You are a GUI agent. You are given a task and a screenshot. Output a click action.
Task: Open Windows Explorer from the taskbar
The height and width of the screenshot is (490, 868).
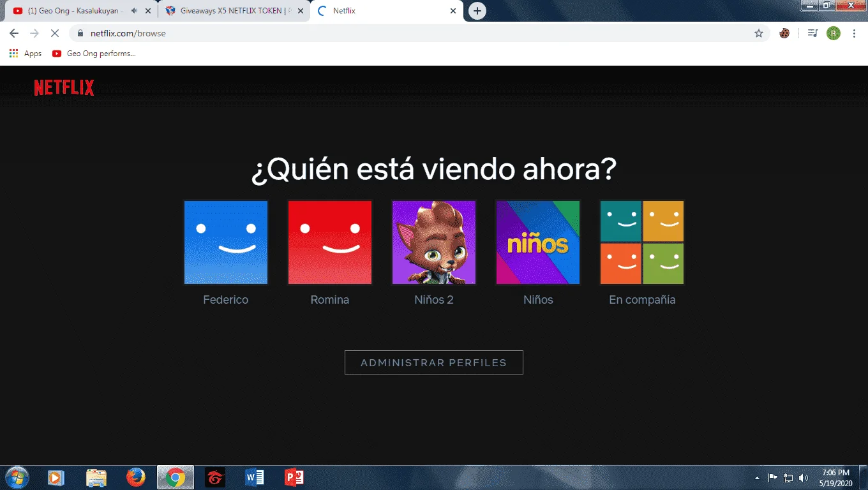coord(96,477)
